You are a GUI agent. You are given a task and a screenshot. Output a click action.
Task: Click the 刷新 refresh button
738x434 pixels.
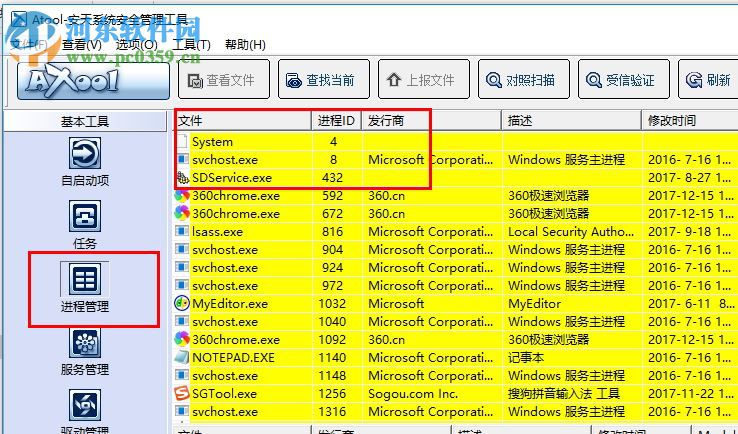pos(708,79)
